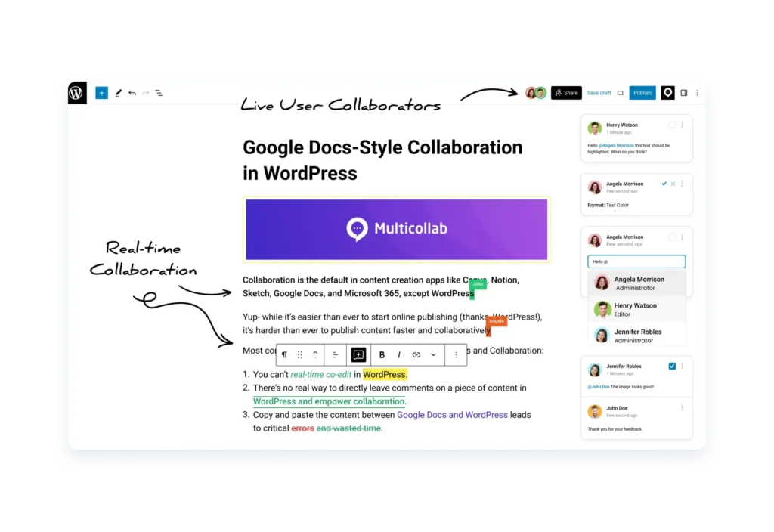This screenshot has height=532, width=774.
Task: Add a comment via toolbar comment icon
Action: pyautogui.click(x=358, y=355)
